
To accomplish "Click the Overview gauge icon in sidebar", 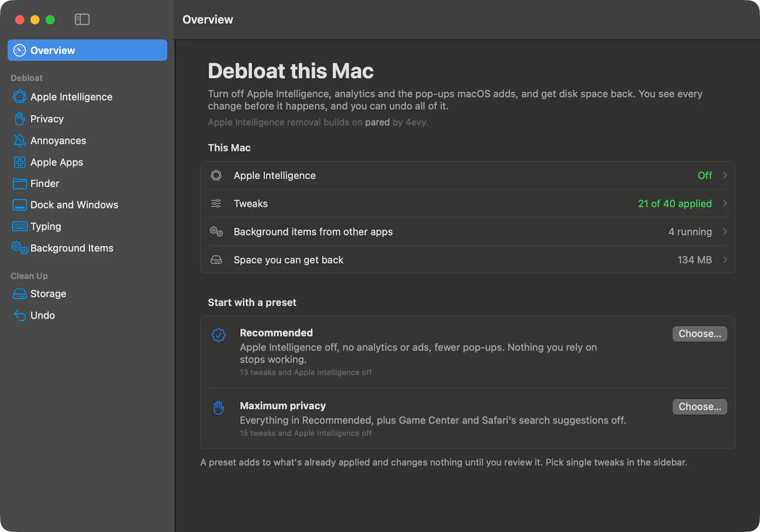I will [x=19, y=50].
